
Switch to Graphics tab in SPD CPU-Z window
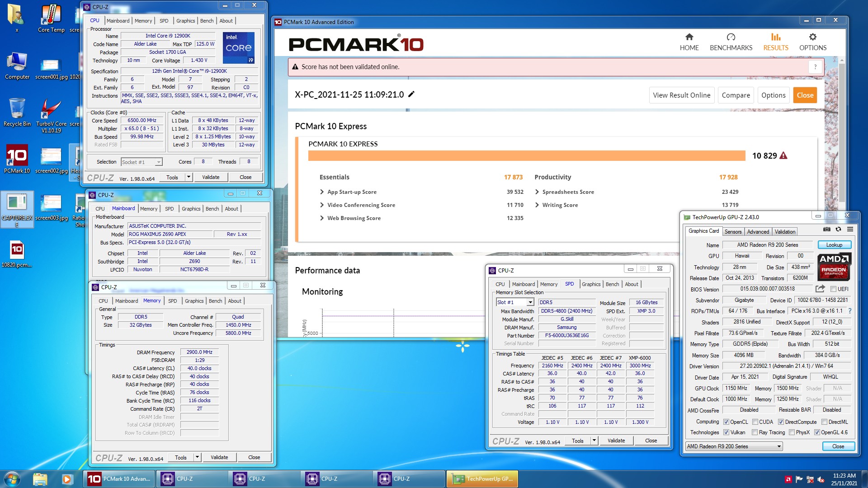(x=591, y=284)
